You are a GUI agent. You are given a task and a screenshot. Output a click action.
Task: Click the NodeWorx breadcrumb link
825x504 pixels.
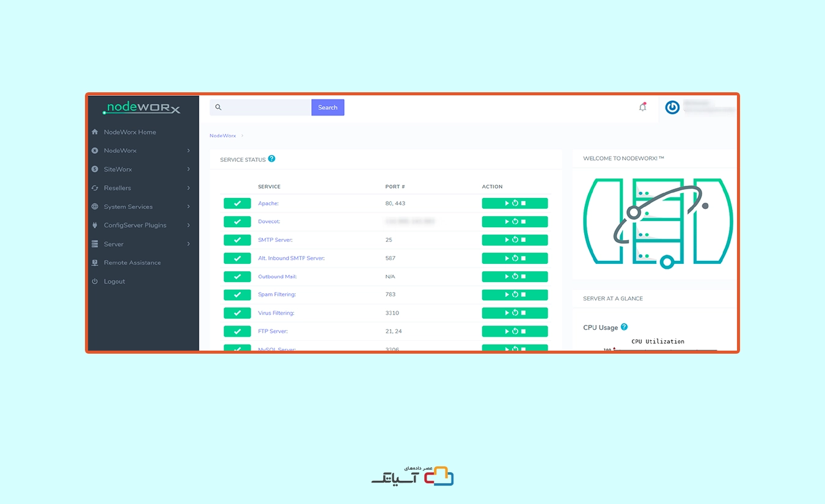click(222, 136)
